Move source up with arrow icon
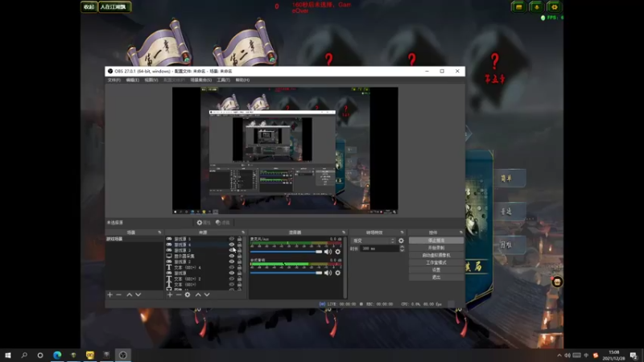The width and height of the screenshot is (644, 362). (198, 294)
